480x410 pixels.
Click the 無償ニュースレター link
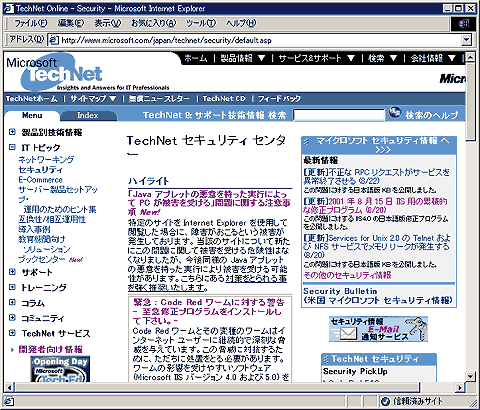click(159, 99)
